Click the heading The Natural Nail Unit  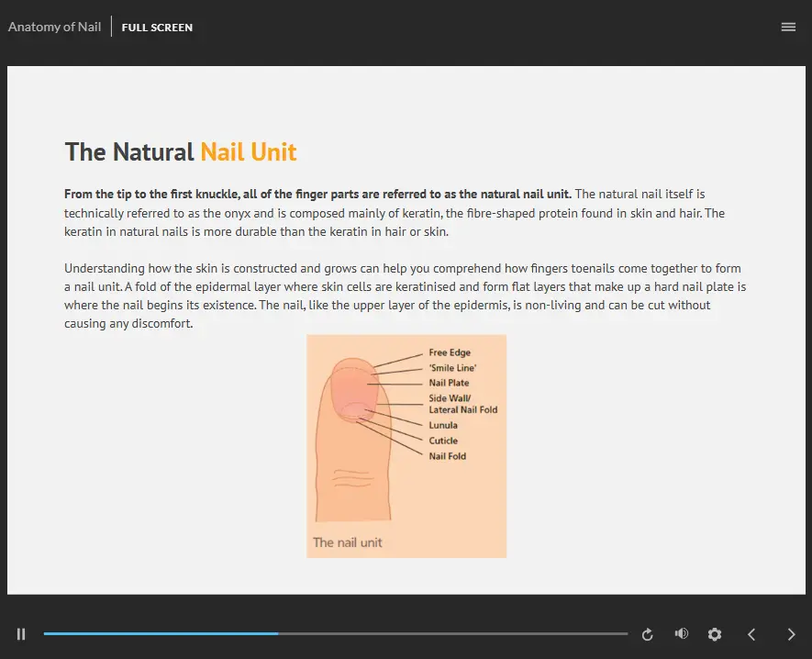pos(181,151)
